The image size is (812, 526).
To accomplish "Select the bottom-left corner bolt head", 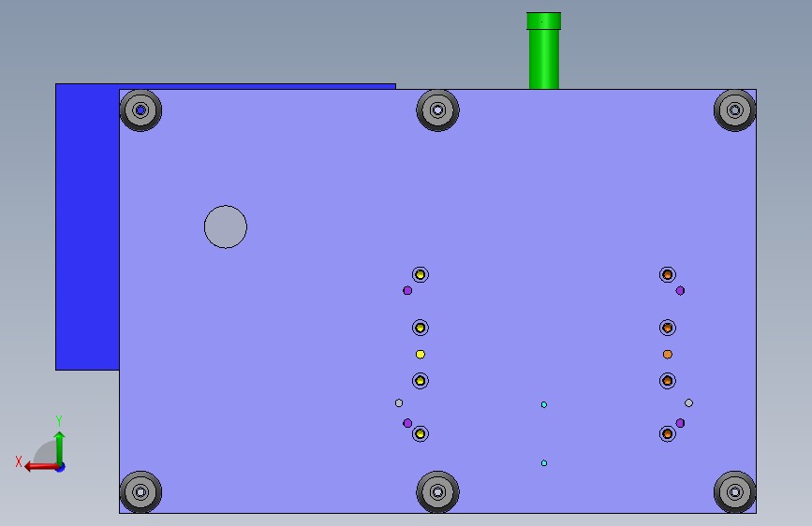I will click(140, 491).
